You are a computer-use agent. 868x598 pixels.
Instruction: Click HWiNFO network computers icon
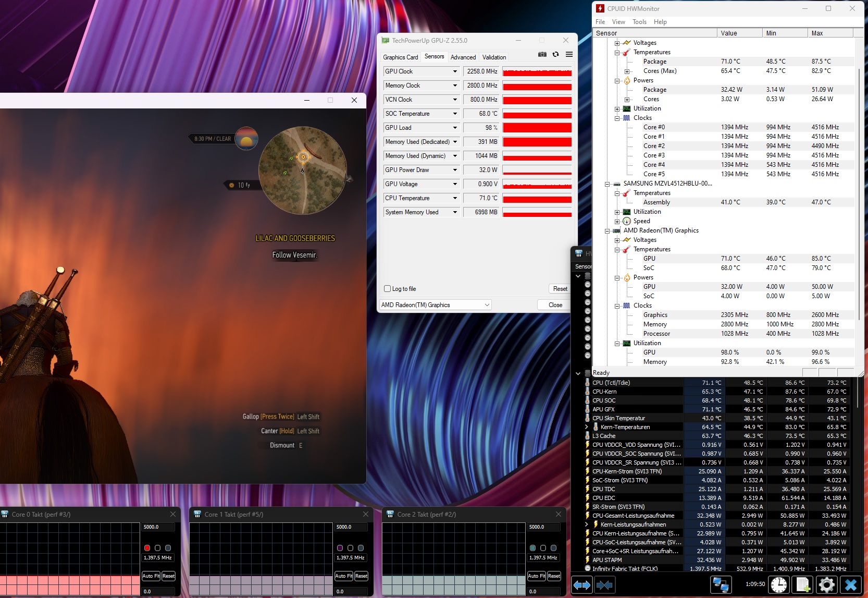point(721,585)
